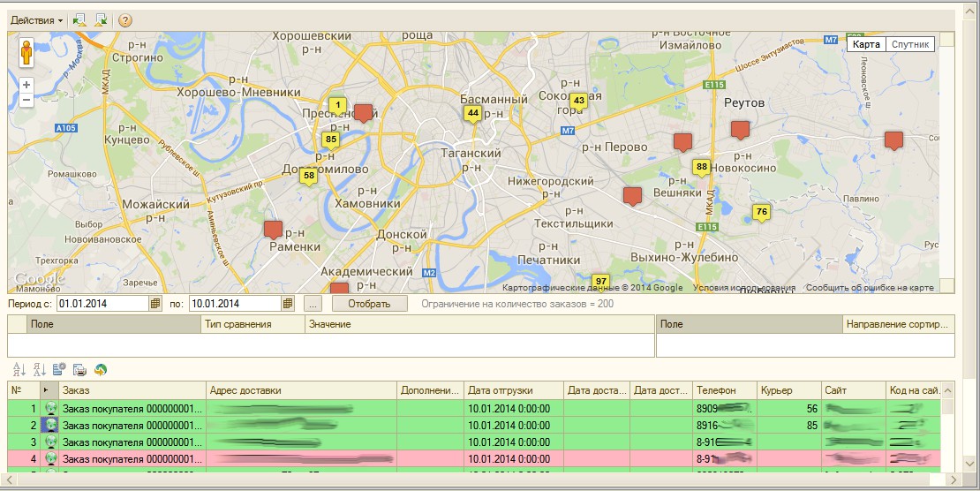The width and height of the screenshot is (980, 491).
Task: Open help with the question mark icon
Action: pos(125,20)
